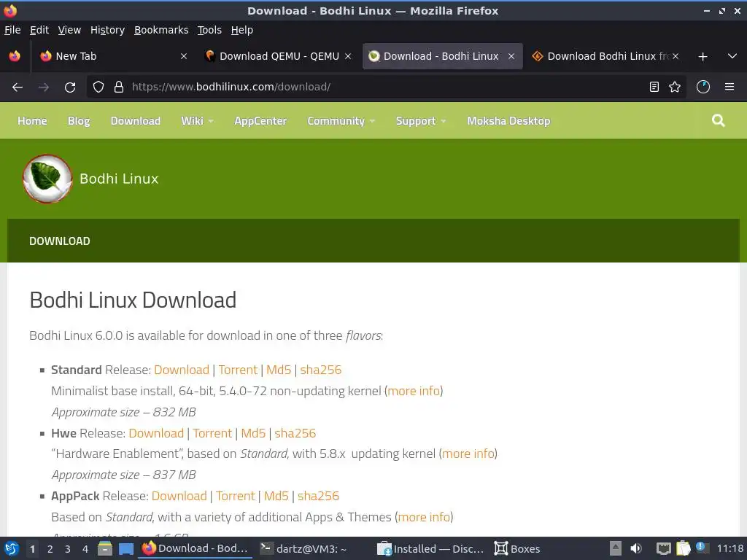This screenshot has width=747, height=560.
Task: Search the Bodhi site with magnifier
Action: click(x=719, y=120)
